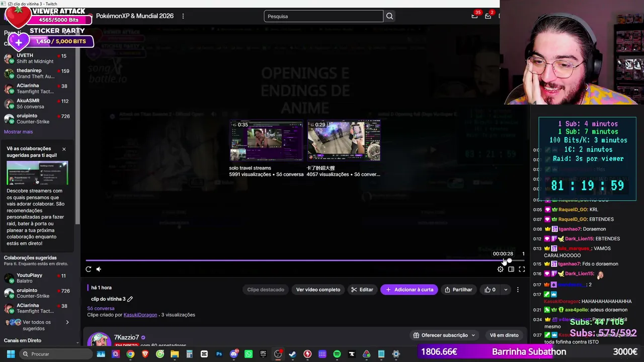The width and height of the screenshot is (644, 362).
Task: Open the three-dot options under the clip
Action: tap(518, 290)
